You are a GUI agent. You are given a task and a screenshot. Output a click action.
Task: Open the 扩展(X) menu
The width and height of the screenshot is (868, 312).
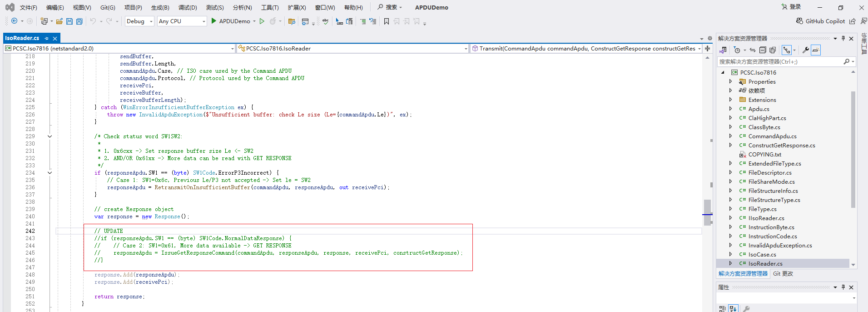tap(297, 7)
